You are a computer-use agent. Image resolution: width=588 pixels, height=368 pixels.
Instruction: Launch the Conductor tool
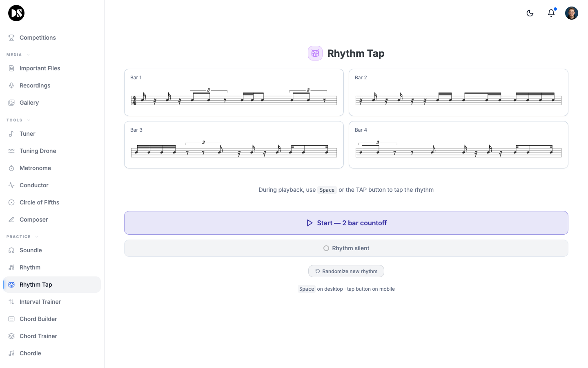34,185
